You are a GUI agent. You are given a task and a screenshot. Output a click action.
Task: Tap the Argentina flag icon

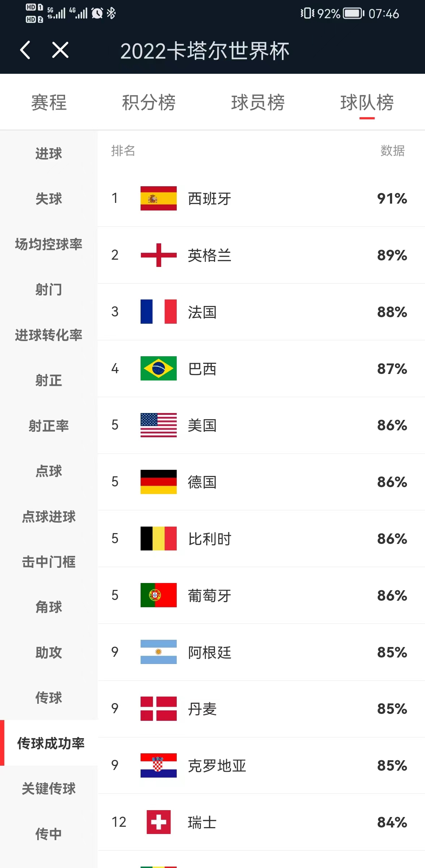click(158, 652)
